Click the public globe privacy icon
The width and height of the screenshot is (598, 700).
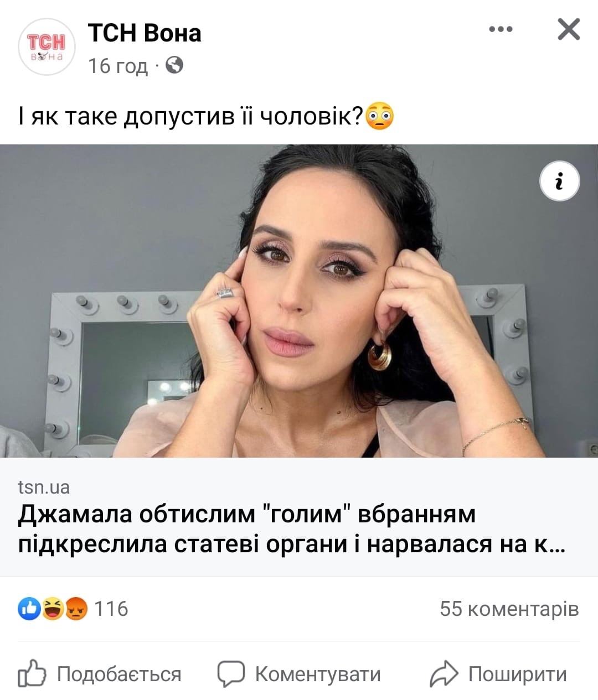[x=174, y=66]
